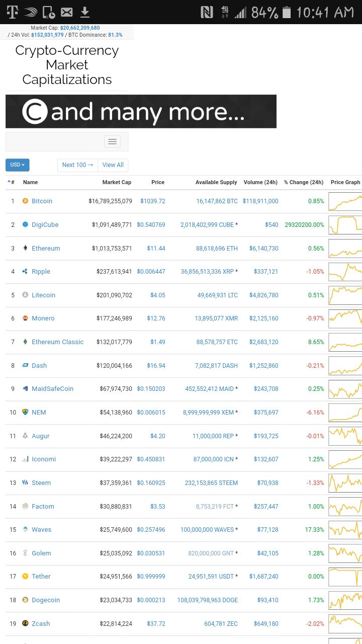Sort table by rank number column
This screenshot has height=644, width=362.
tap(11, 182)
